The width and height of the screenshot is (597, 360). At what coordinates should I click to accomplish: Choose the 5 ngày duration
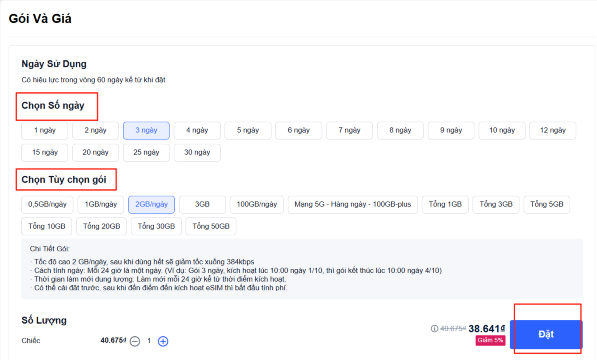pos(248,131)
